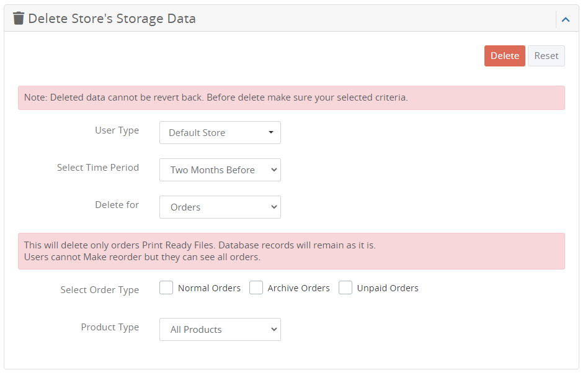
Task: Click the trash icon in the panel header
Action: [x=19, y=18]
